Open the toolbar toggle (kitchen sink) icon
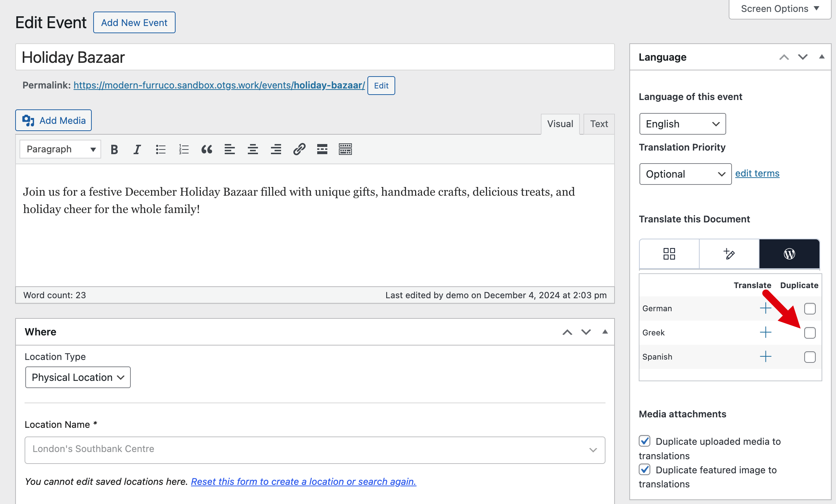Screen dimensions: 836x504 click(345, 149)
